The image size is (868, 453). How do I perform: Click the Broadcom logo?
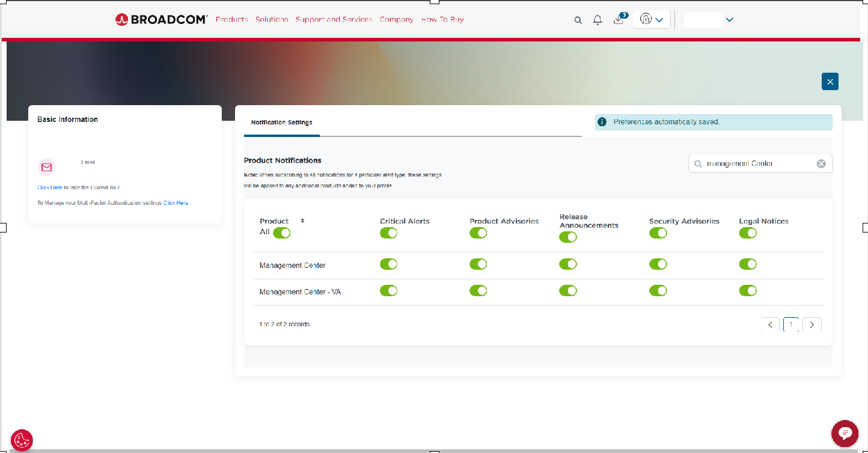click(162, 19)
